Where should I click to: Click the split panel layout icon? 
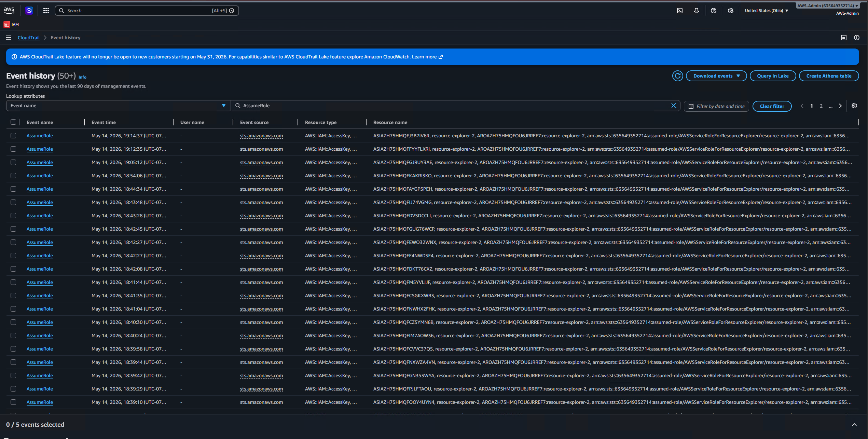[843, 38]
